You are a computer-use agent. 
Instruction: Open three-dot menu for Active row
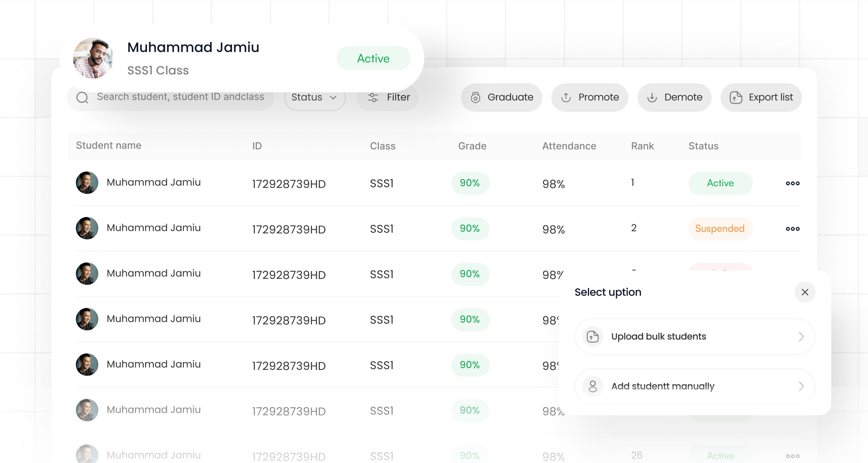pyautogui.click(x=792, y=183)
